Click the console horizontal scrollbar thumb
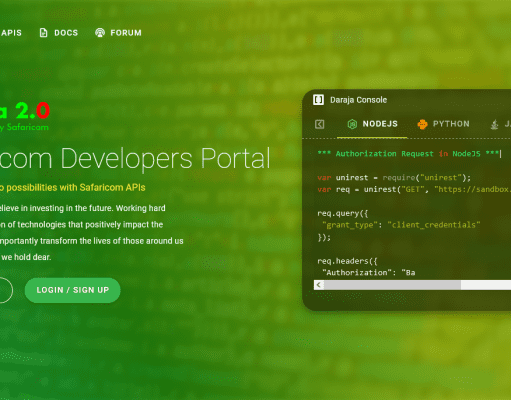 pos(392,285)
